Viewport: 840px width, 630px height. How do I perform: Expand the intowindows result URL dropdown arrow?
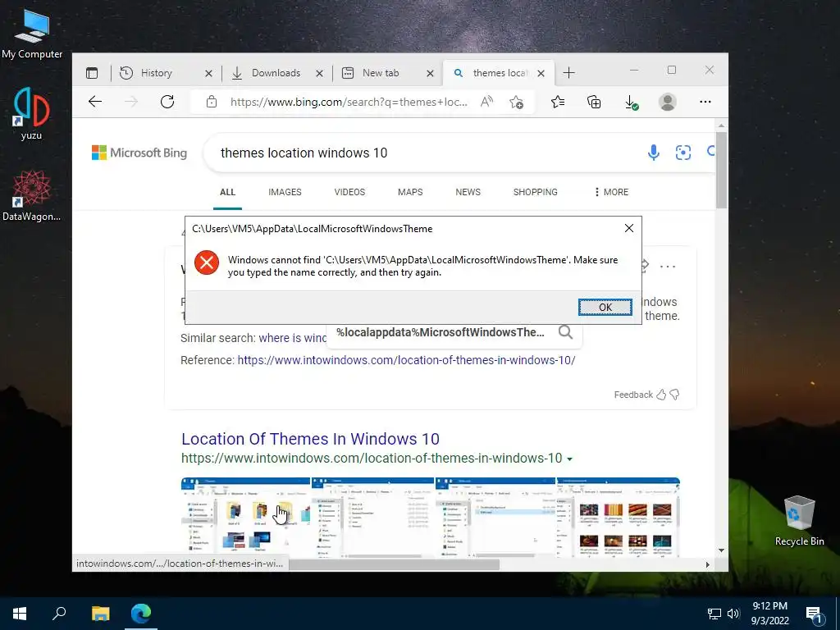click(x=569, y=459)
